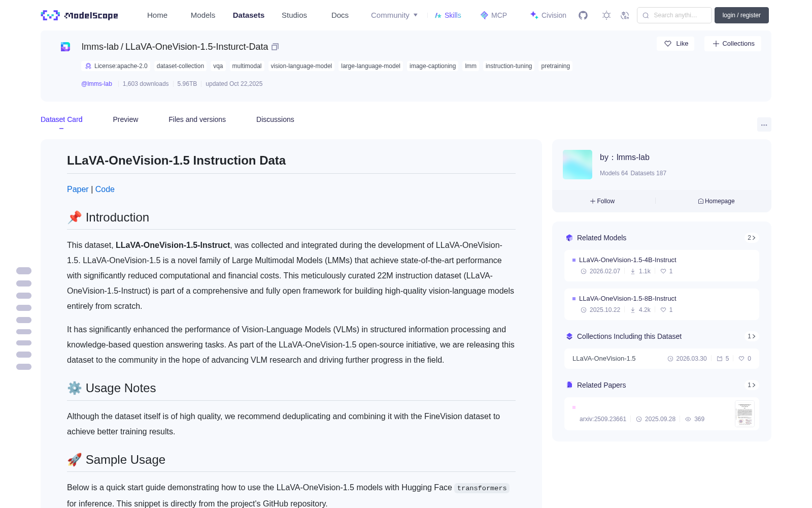Open the @lmms-lab owner link

coord(96,84)
